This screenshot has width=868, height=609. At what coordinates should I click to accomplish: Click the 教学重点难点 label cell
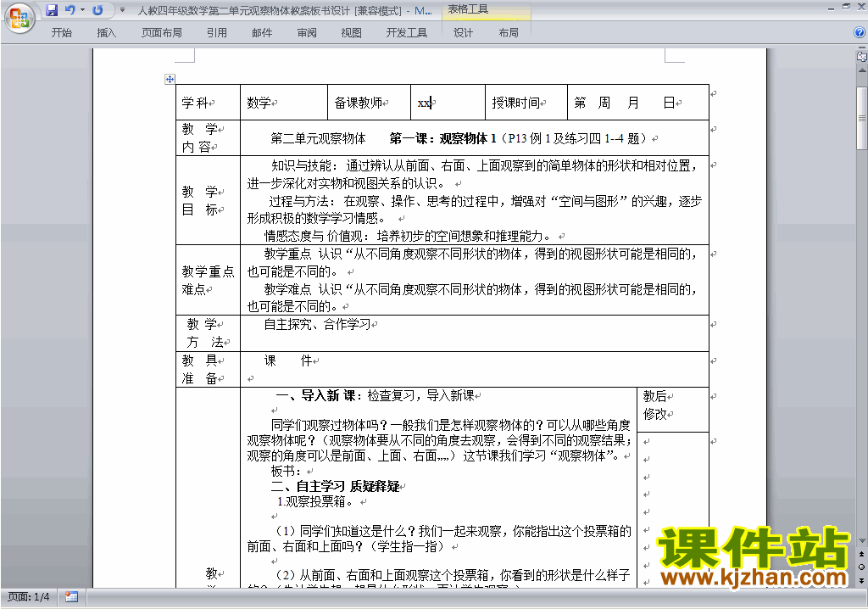click(209, 280)
